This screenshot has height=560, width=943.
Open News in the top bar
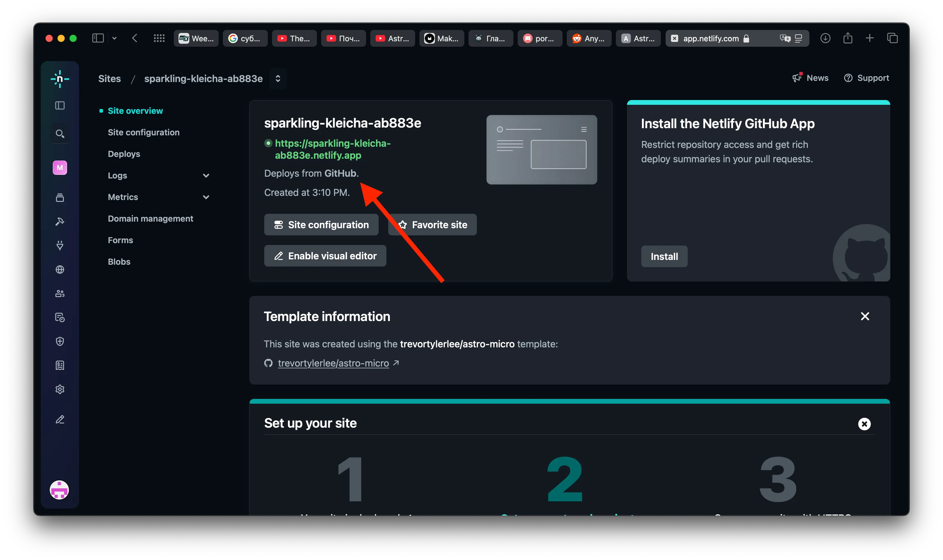[810, 78]
